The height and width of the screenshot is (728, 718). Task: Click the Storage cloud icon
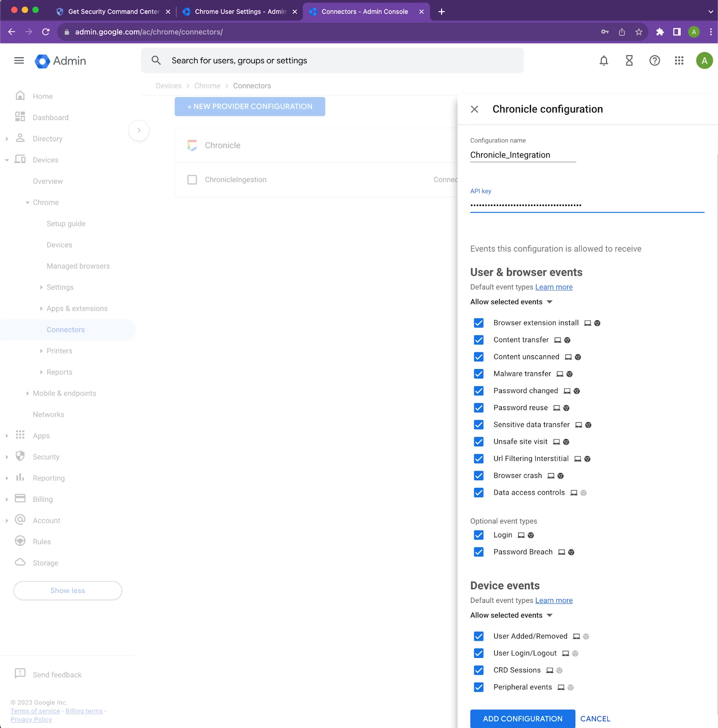tap(20, 562)
